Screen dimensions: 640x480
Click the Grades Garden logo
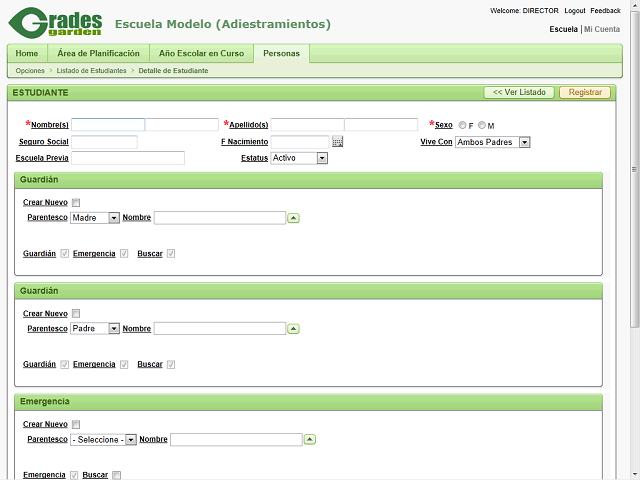[x=55, y=23]
